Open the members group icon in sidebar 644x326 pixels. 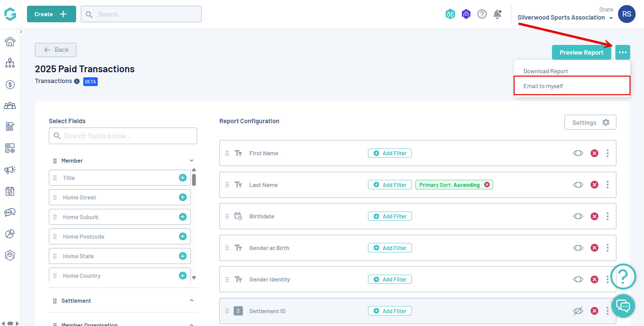tap(10, 106)
